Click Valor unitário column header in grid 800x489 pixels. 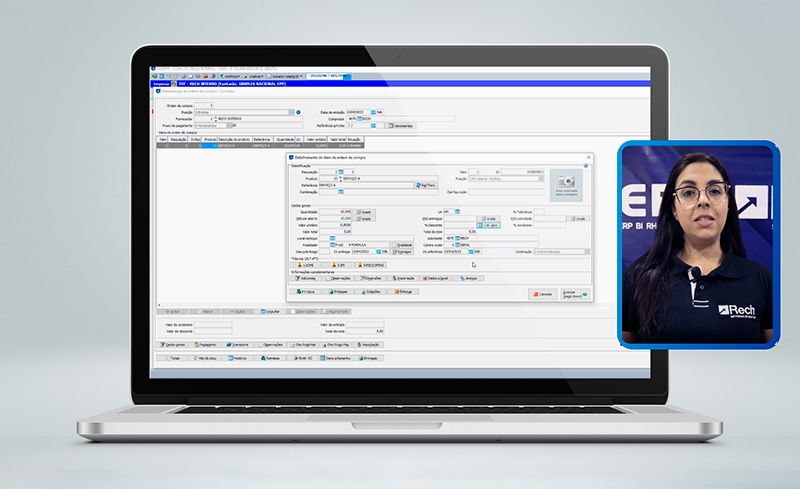click(316, 139)
